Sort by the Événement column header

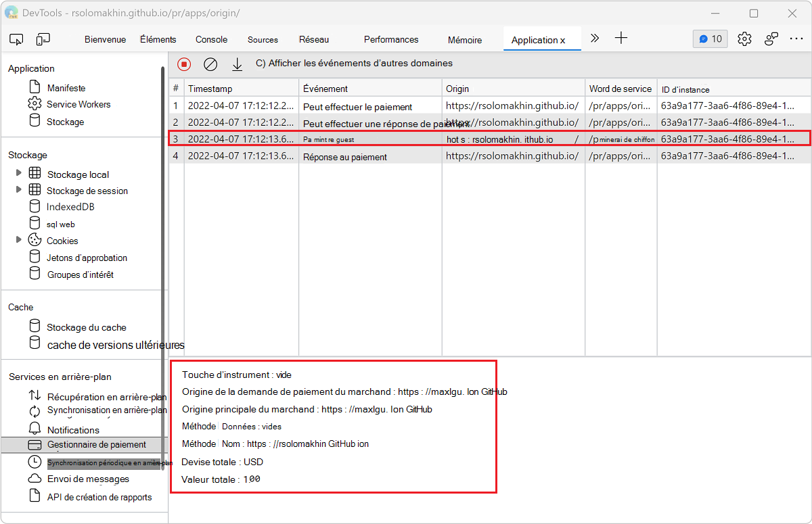(370, 89)
